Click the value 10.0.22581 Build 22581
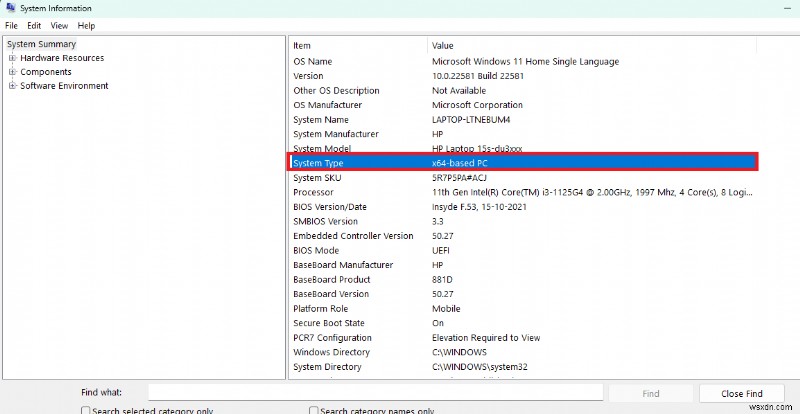This screenshot has width=800, height=414. click(478, 76)
